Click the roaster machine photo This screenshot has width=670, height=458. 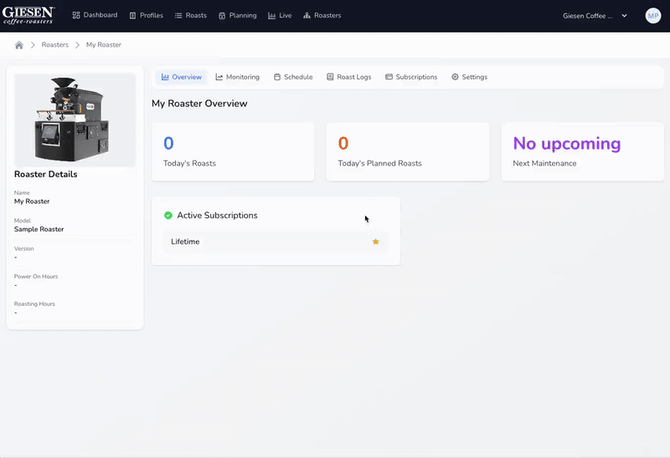click(x=75, y=119)
